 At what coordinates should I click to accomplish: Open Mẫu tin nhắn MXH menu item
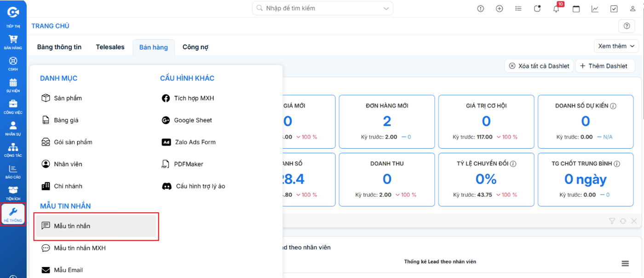74,248
